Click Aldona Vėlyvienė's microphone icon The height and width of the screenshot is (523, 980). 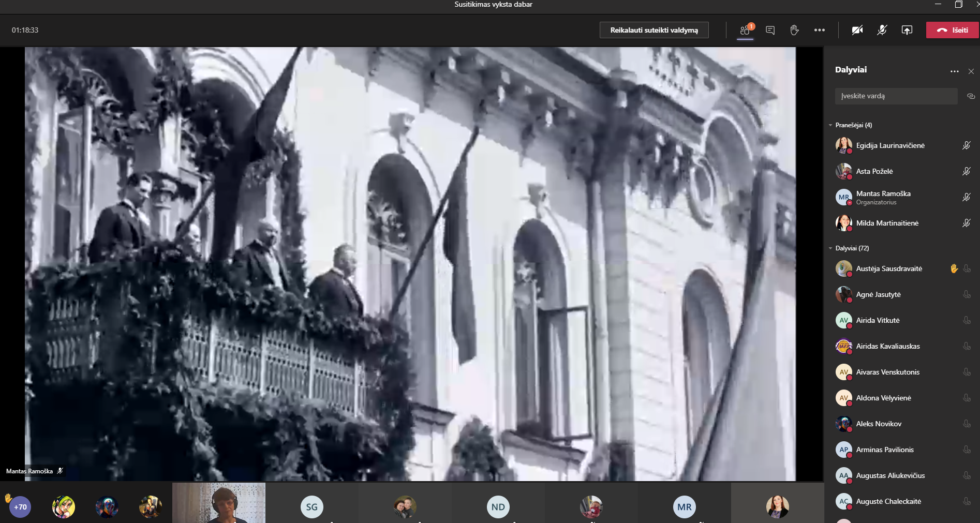coord(967,398)
